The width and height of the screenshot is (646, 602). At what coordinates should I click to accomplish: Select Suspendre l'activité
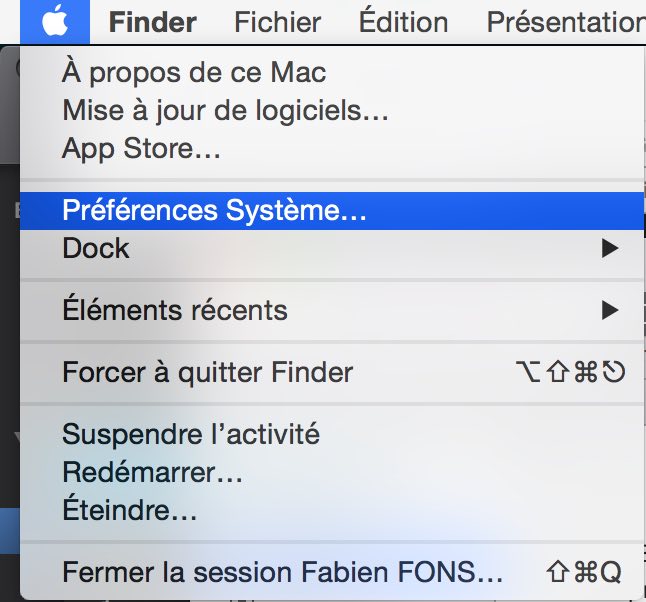(x=191, y=434)
